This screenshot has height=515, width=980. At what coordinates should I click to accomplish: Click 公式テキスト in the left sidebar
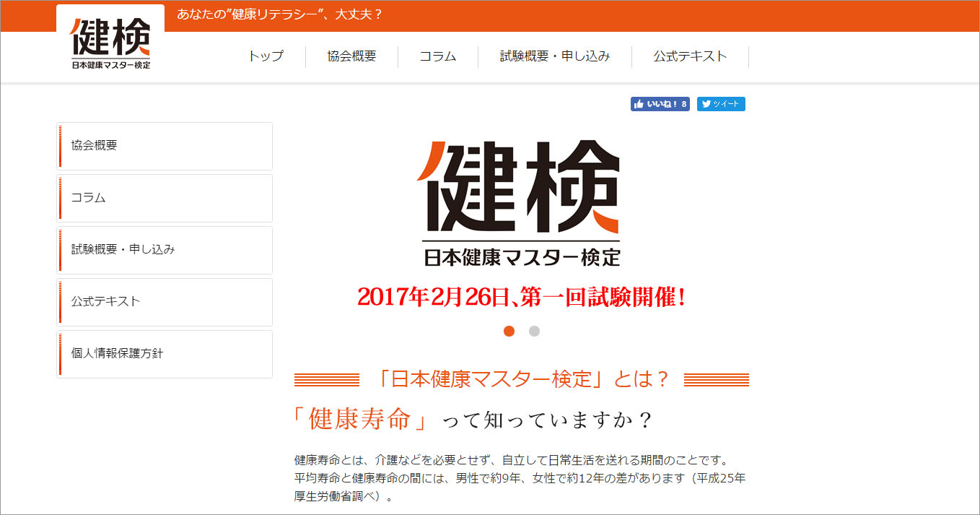[x=165, y=302]
